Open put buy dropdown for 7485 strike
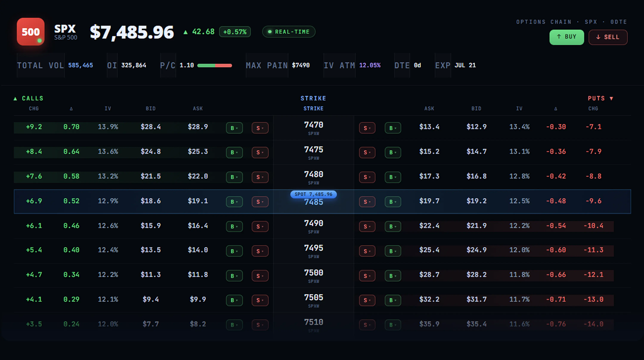 [393, 202]
